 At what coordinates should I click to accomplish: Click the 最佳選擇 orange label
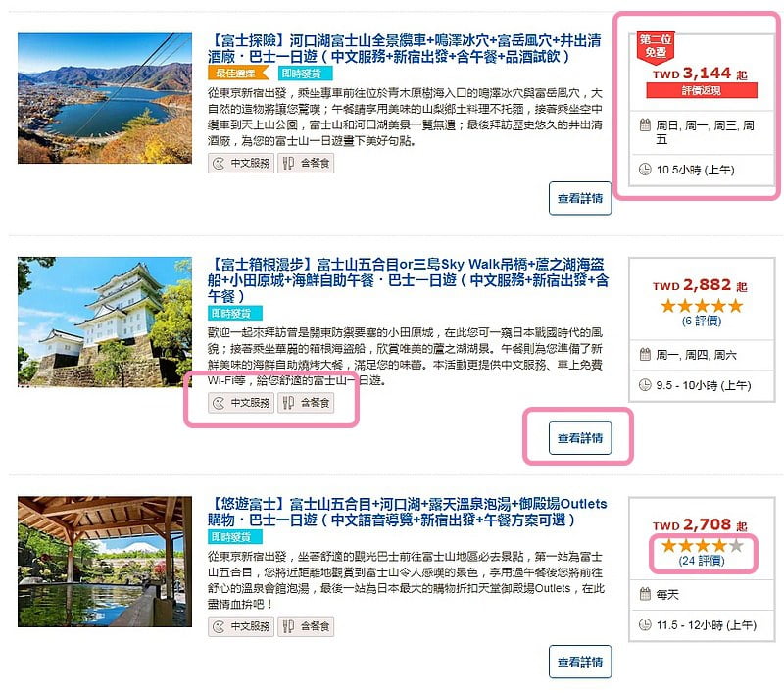click(x=238, y=73)
